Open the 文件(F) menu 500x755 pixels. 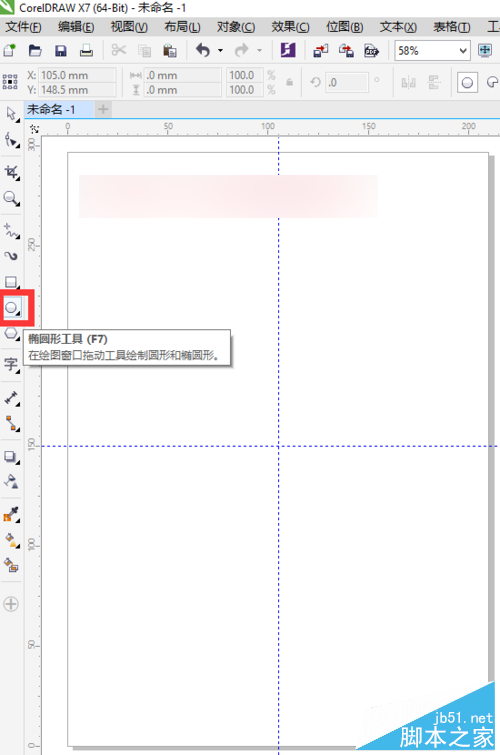[x=23, y=27]
